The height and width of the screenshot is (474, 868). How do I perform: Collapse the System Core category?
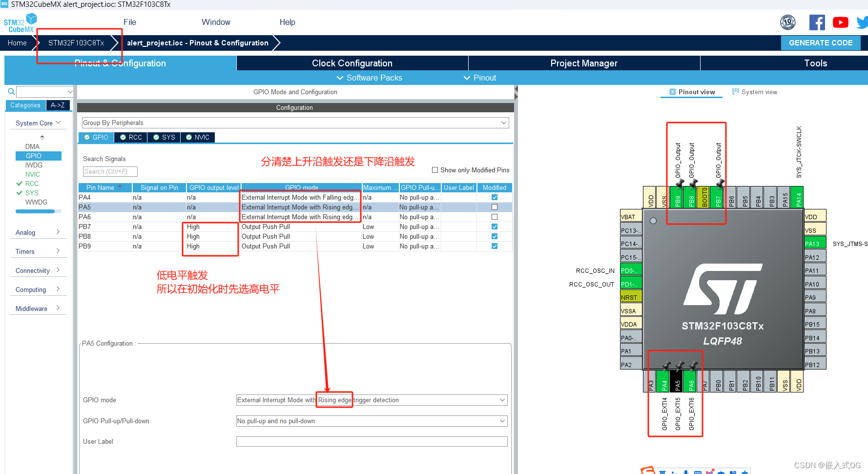(x=38, y=123)
